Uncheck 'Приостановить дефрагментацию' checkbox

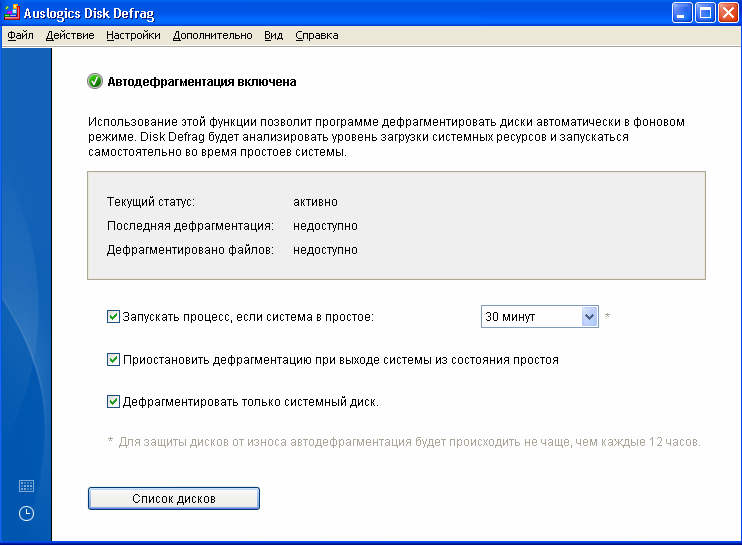(113, 360)
